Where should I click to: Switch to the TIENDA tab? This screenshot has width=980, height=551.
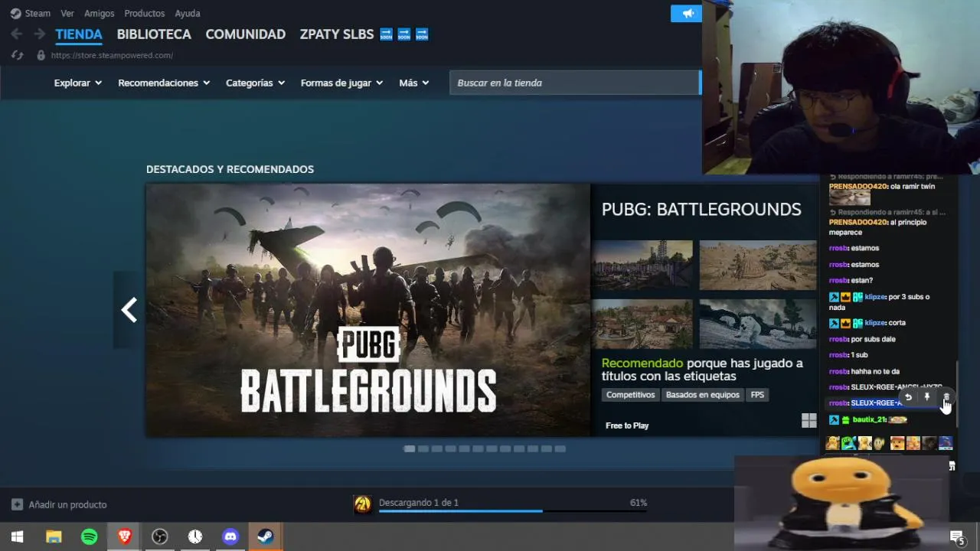[79, 34]
